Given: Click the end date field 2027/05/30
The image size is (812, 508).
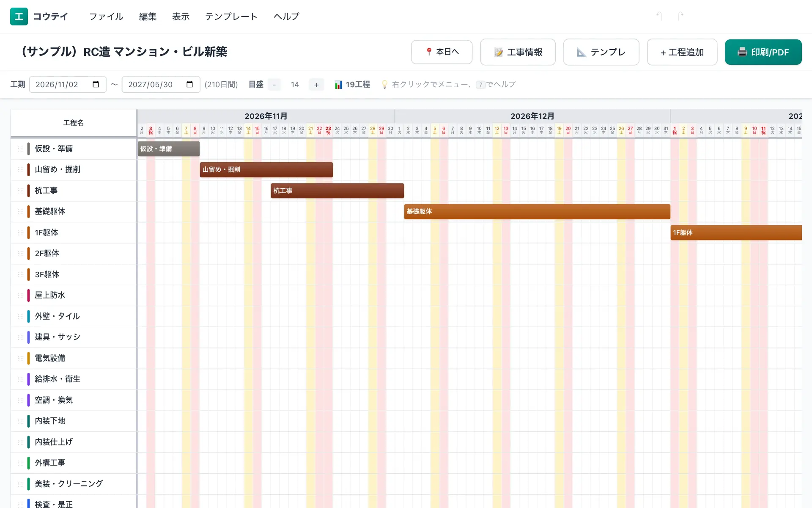Looking at the screenshot, I should pyautogui.click(x=161, y=84).
